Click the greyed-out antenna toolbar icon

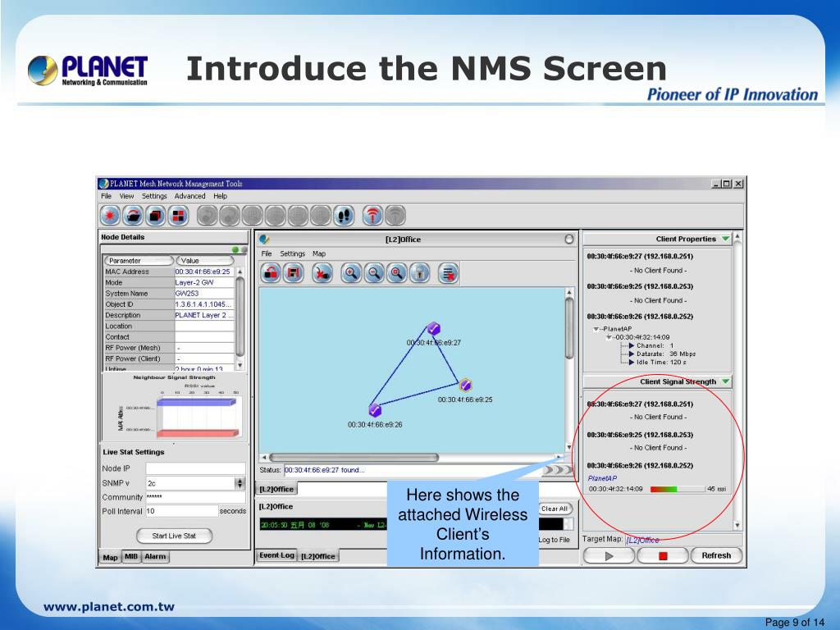tap(395, 216)
